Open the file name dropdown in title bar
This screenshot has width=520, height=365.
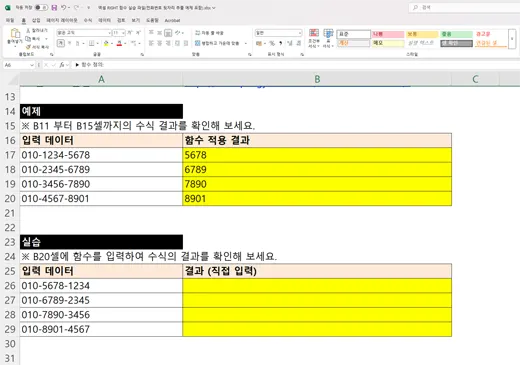[214, 8]
